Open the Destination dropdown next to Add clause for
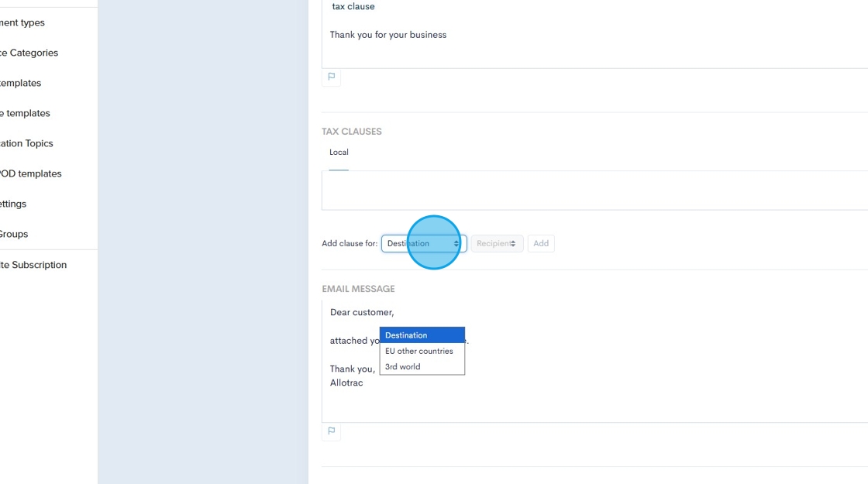Viewport: 868px width, 484px height. (423, 243)
